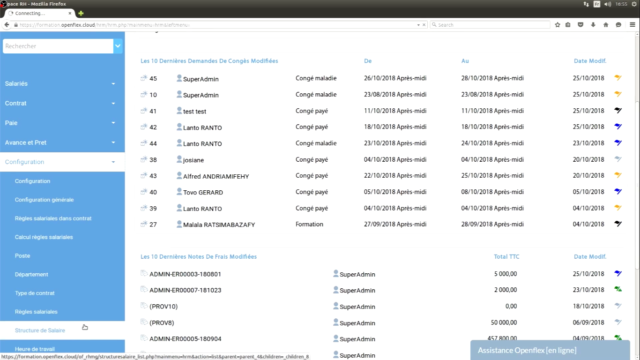The image size is (640, 360).
Task: Click Firefox Search box
Action: (x=490, y=25)
